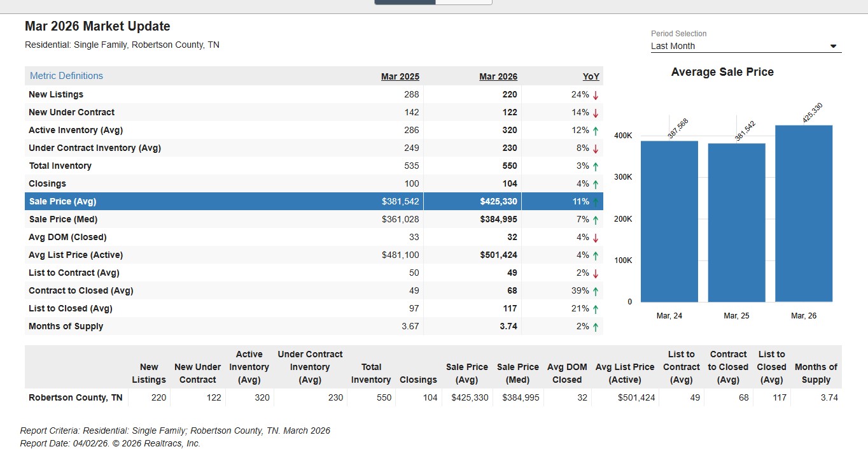Click the Mar 2025 column header

[x=400, y=76]
